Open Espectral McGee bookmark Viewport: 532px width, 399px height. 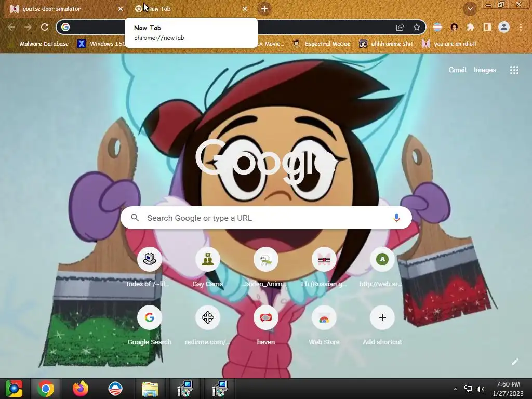(x=321, y=44)
